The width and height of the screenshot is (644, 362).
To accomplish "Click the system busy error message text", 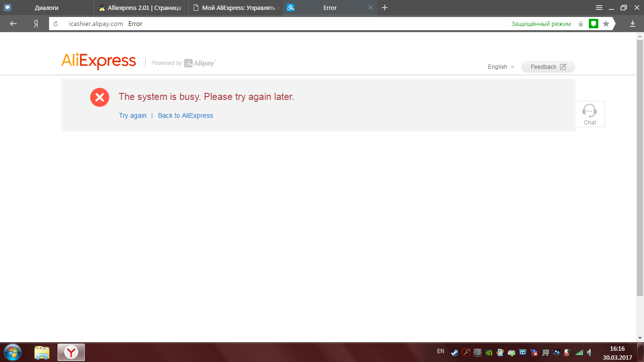I will click(x=206, y=97).
